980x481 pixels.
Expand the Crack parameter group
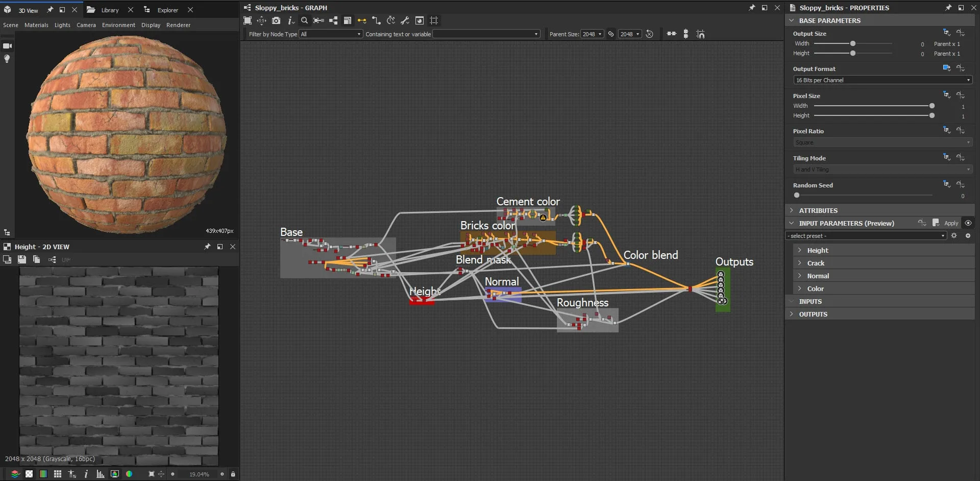tap(815, 263)
